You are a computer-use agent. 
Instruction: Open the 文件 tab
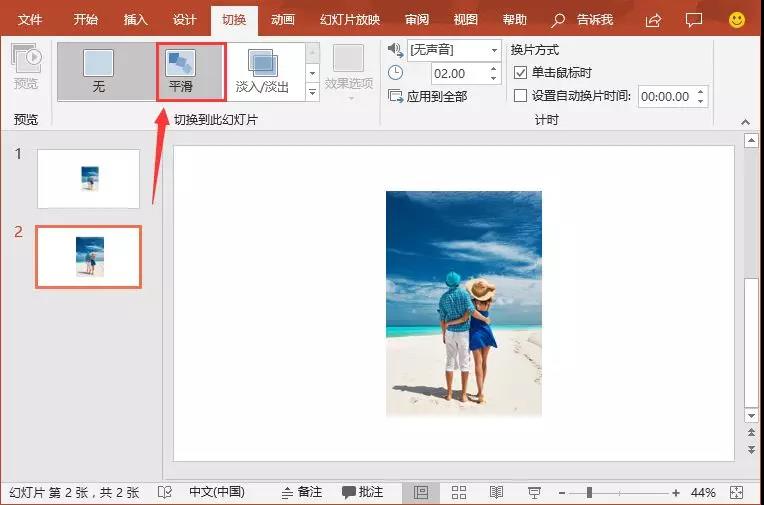click(x=30, y=20)
